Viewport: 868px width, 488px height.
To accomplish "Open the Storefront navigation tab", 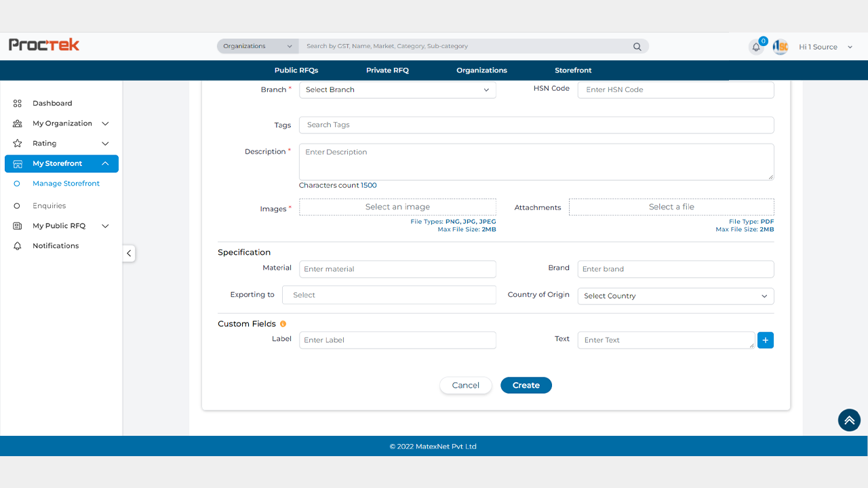I will tap(573, 70).
